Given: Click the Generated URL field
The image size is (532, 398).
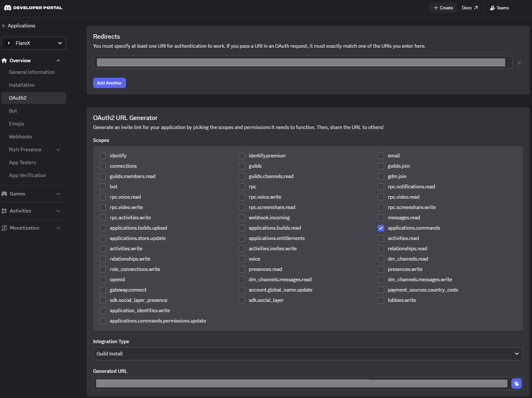Looking at the screenshot, I should [302, 383].
